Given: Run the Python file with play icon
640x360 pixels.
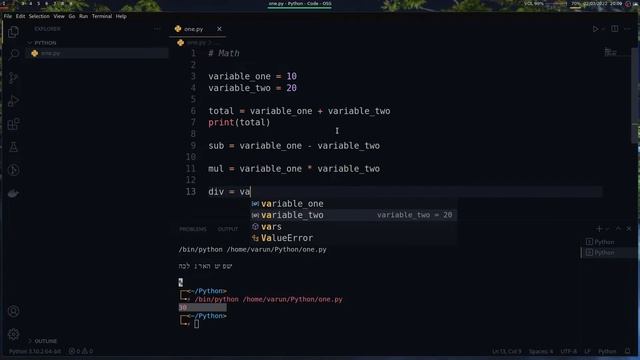Looking at the screenshot, I should (595, 29).
